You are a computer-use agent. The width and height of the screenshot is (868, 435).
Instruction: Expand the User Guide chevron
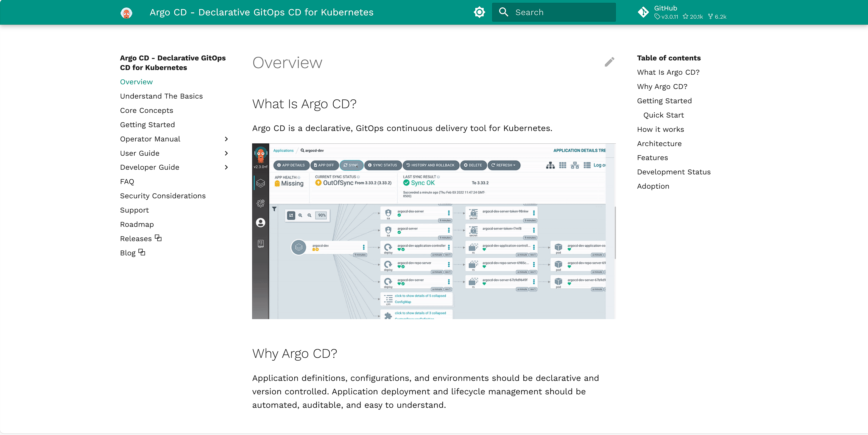227,153
